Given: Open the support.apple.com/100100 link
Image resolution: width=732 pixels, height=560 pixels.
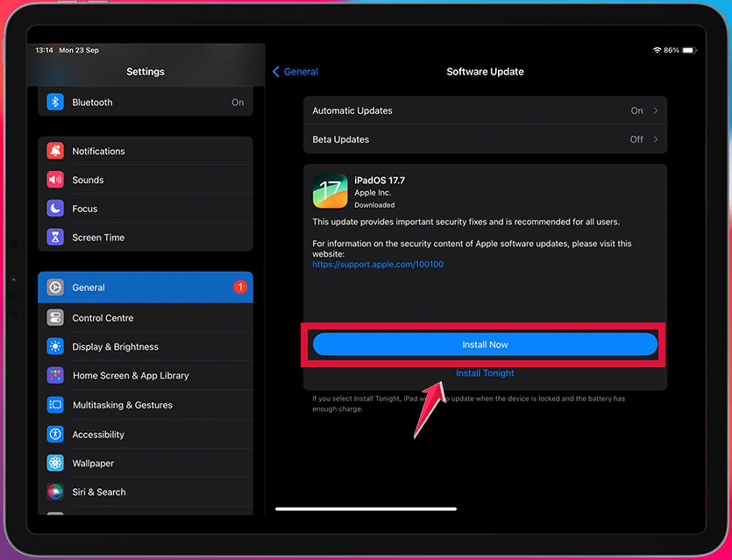Looking at the screenshot, I should click(x=378, y=264).
